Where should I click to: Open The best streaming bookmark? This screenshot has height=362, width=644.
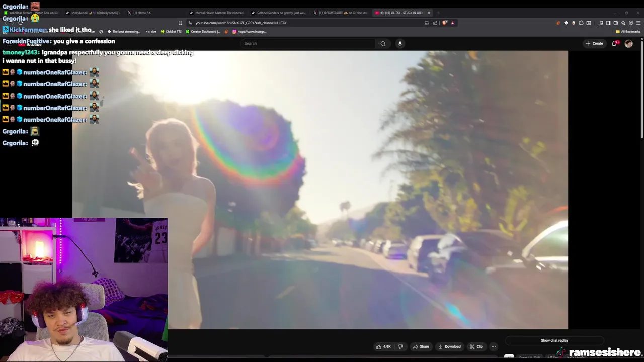click(124, 32)
